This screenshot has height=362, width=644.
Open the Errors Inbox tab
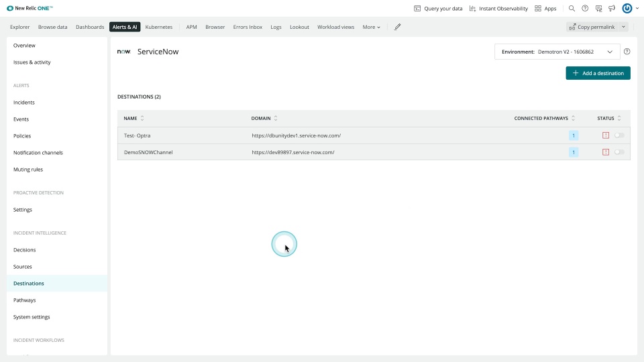click(x=248, y=27)
